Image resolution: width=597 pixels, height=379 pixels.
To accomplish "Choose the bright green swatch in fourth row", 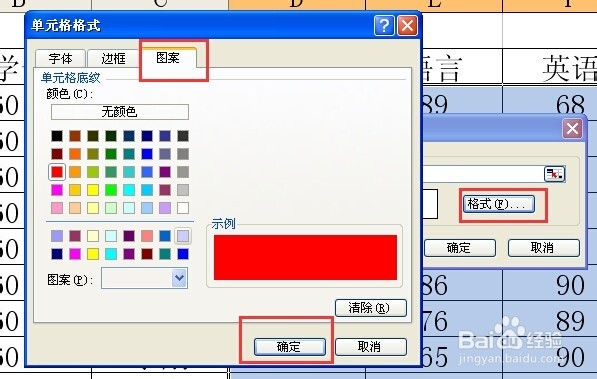I will click(111, 190).
